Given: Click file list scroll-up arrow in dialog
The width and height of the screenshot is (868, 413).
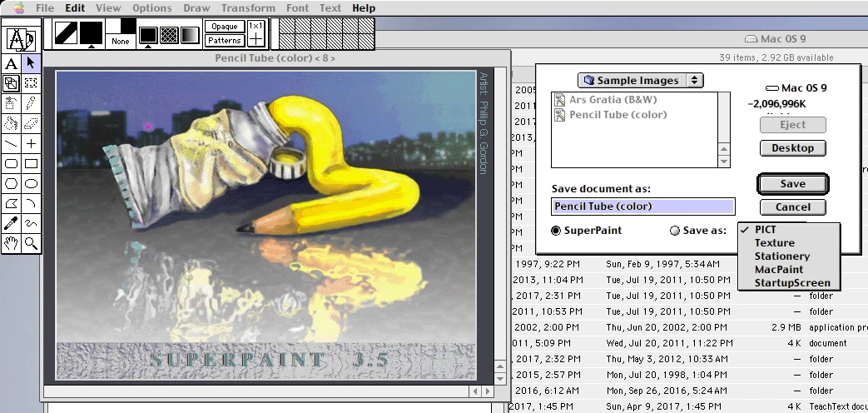Looking at the screenshot, I should pyautogui.click(x=724, y=150).
